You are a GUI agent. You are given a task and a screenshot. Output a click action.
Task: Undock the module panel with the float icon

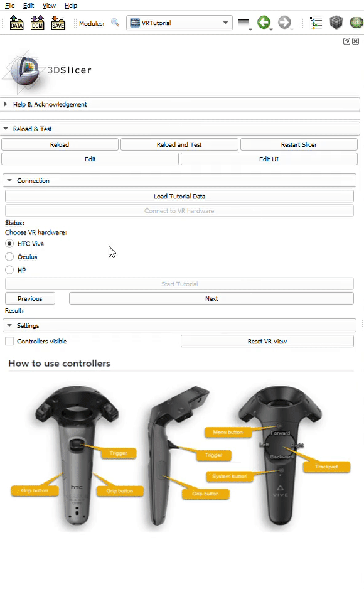(346, 41)
